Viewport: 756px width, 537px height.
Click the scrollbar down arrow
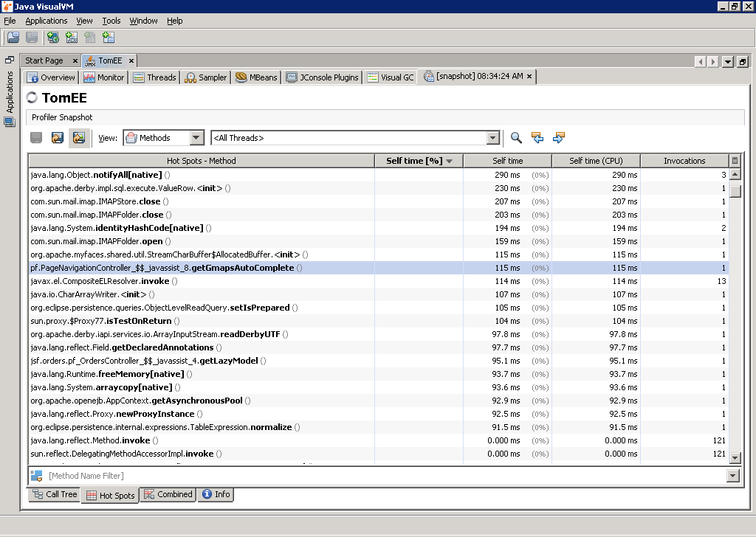pyautogui.click(x=735, y=457)
